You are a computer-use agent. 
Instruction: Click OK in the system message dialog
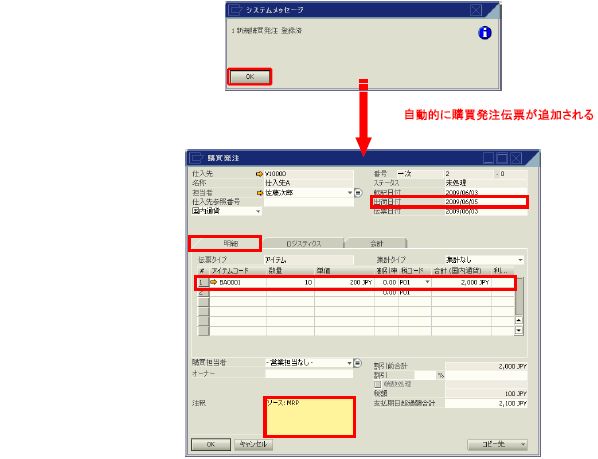250,77
